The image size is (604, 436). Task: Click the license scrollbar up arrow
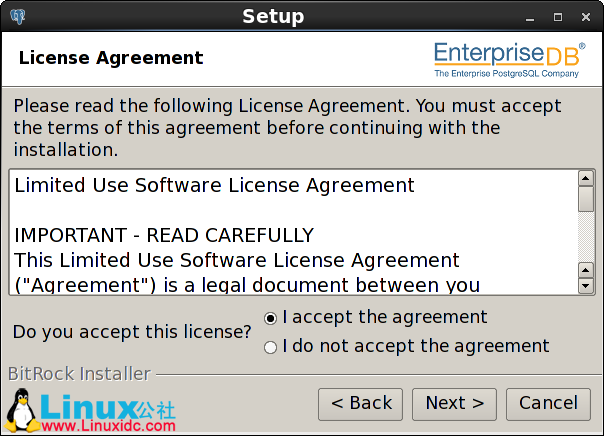tap(586, 179)
